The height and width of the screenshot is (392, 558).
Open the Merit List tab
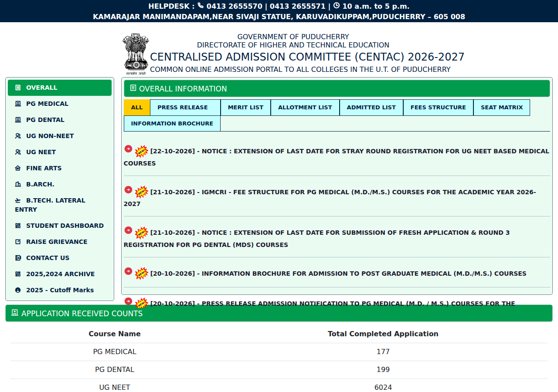click(x=245, y=108)
